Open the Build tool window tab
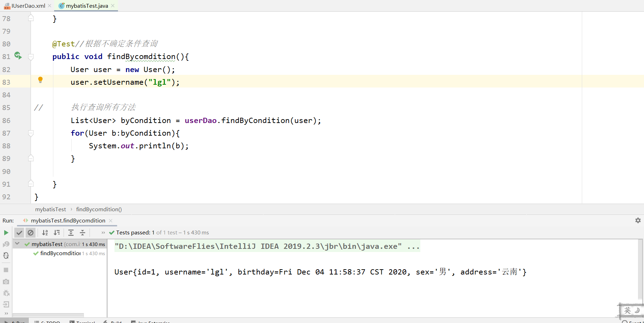644x323 pixels. click(x=112, y=321)
